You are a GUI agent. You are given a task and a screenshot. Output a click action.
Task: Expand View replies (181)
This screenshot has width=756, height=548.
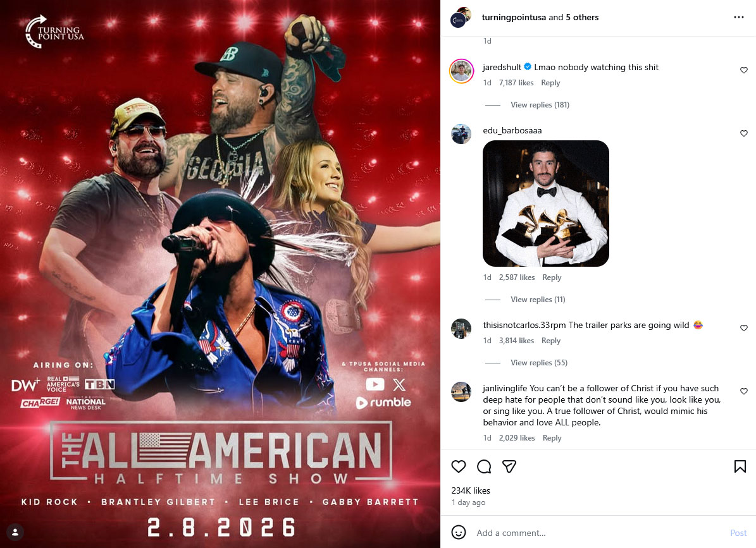(540, 104)
